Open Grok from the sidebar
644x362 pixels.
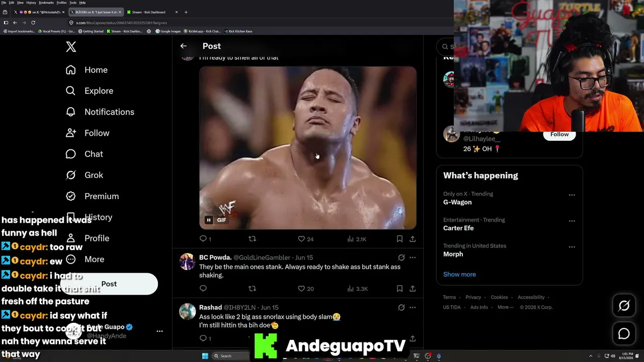[x=84, y=175]
